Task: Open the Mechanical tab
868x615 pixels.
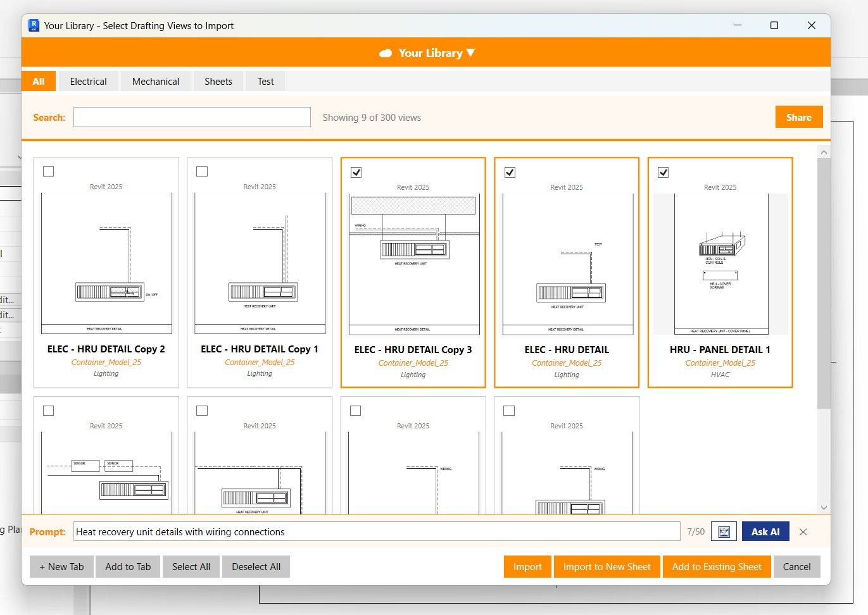Action: coord(156,81)
